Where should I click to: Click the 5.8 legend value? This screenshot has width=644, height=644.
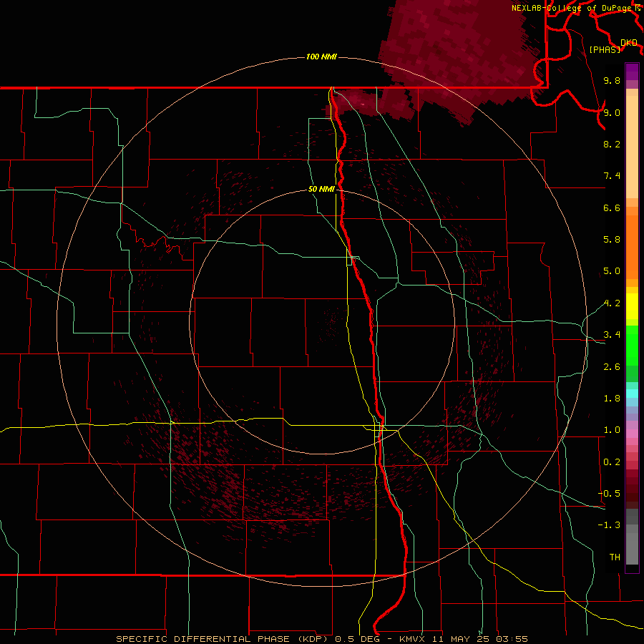pyautogui.click(x=612, y=240)
